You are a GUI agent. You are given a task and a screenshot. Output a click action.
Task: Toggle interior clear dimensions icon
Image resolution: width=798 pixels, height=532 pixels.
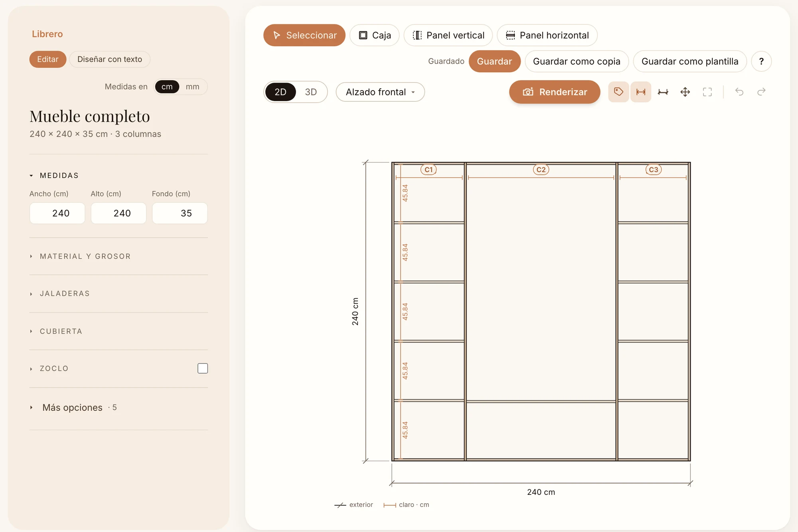pyautogui.click(x=641, y=92)
